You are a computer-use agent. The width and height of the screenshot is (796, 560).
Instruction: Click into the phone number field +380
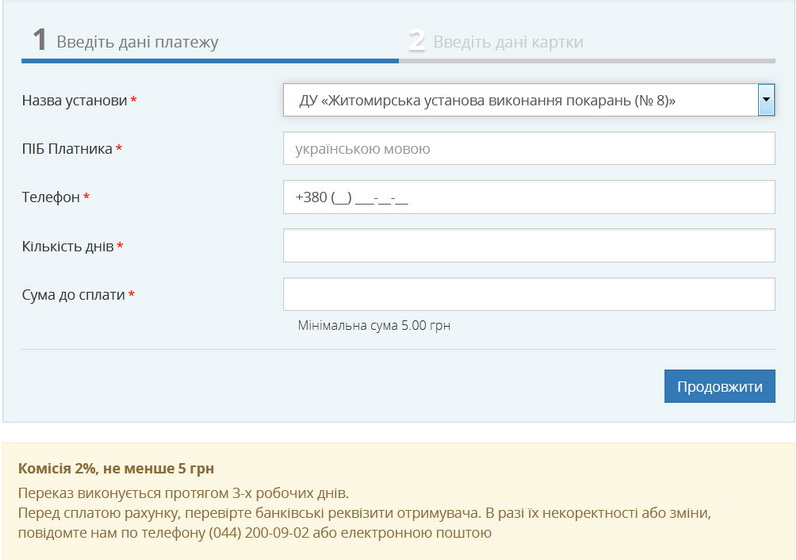point(529,197)
